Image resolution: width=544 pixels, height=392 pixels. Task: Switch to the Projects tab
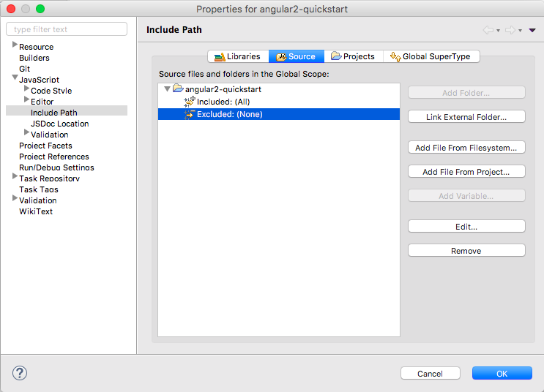[x=353, y=56]
